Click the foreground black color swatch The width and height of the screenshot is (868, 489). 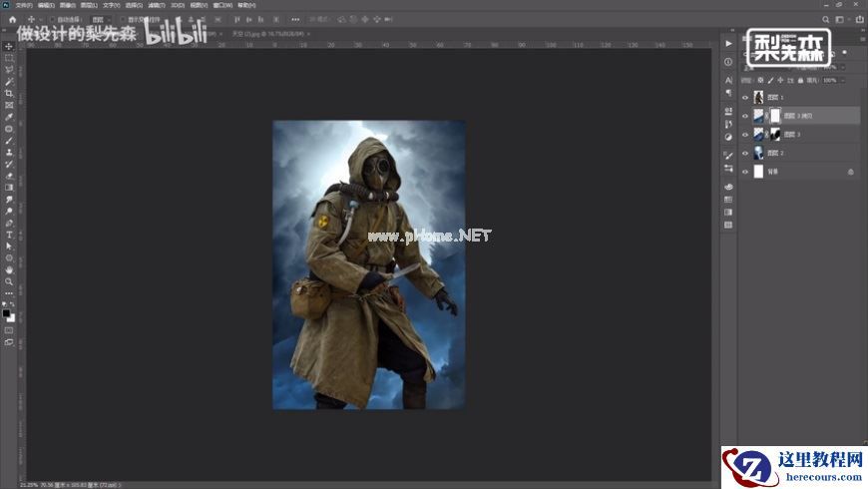[x=6, y=313]
